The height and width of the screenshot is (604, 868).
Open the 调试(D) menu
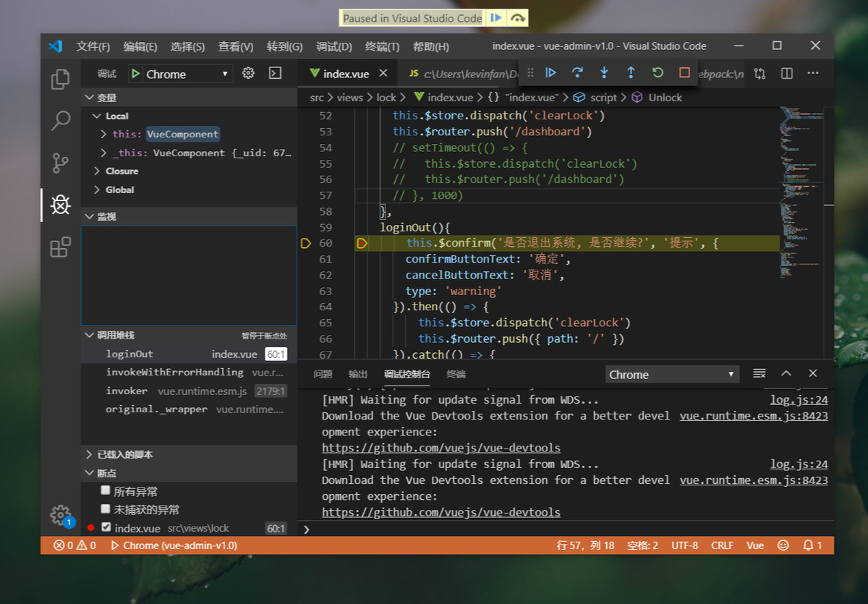333,46
